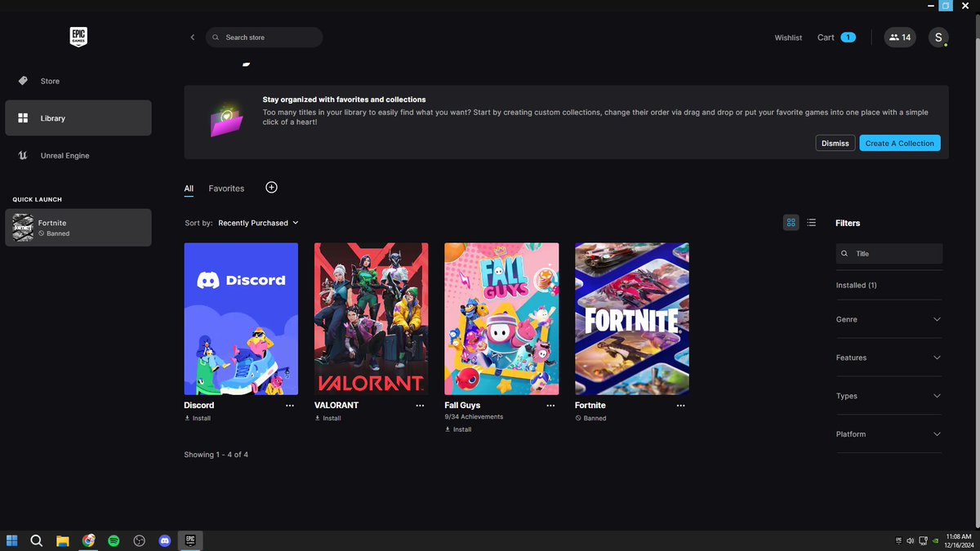Launch Fortnite from Quick Launch

tap(78, 228)
